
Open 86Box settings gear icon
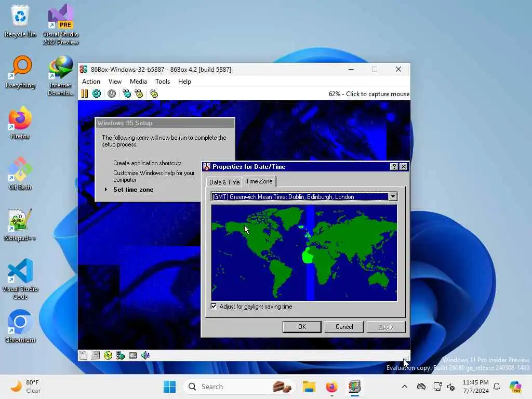pyautogui.click(x=154, y=94)
